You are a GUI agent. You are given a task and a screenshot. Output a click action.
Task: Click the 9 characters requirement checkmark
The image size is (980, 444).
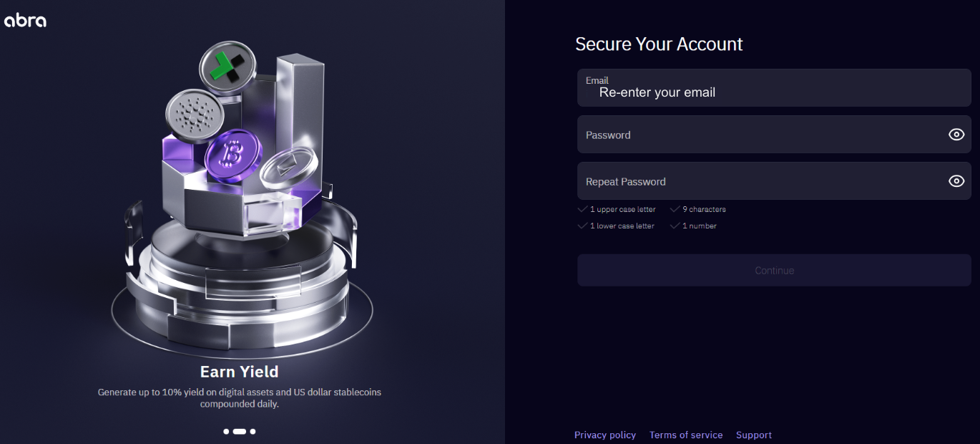(x=675, y=209)
